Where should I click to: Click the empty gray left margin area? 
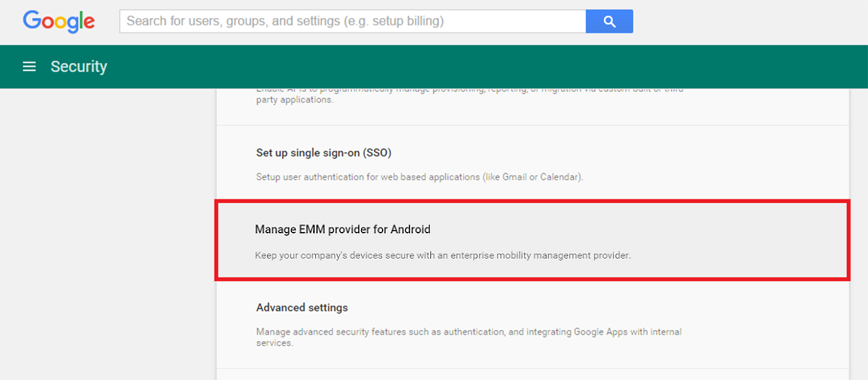click(109, 231)
